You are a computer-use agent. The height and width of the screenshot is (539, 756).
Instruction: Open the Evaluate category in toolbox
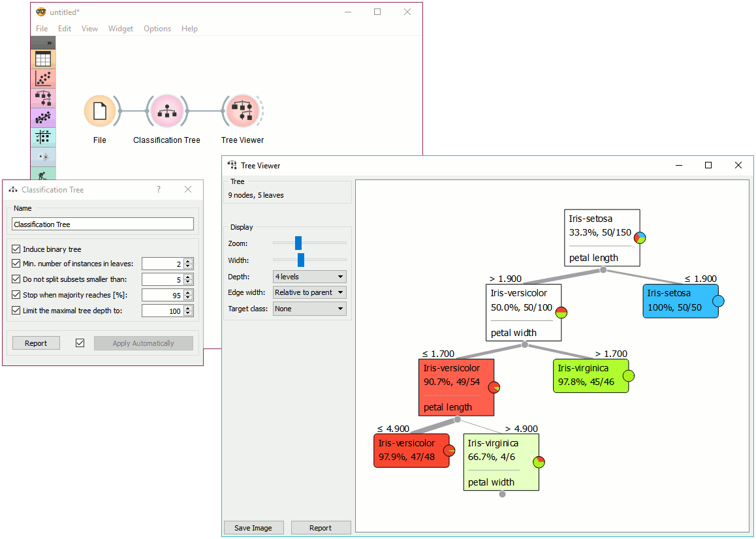tap(43, 137)
